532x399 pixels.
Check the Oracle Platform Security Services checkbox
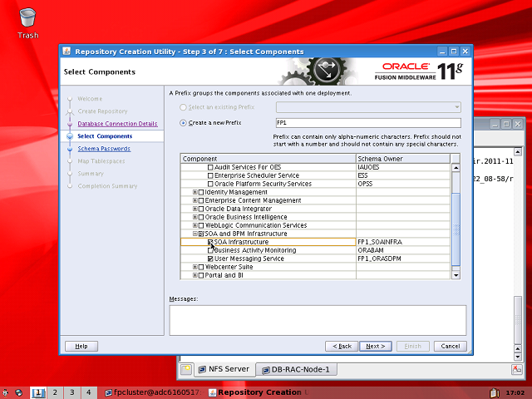point(210,184)
